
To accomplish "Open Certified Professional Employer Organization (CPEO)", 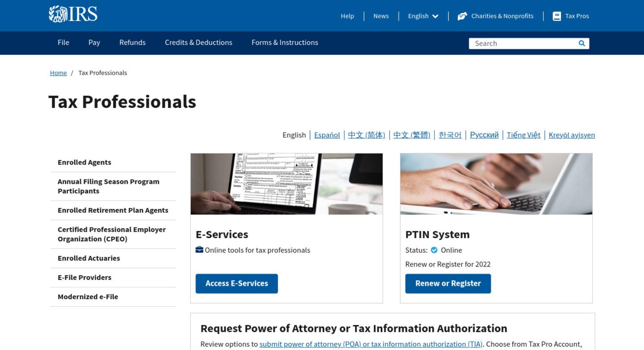I will [x=113, y=234].
